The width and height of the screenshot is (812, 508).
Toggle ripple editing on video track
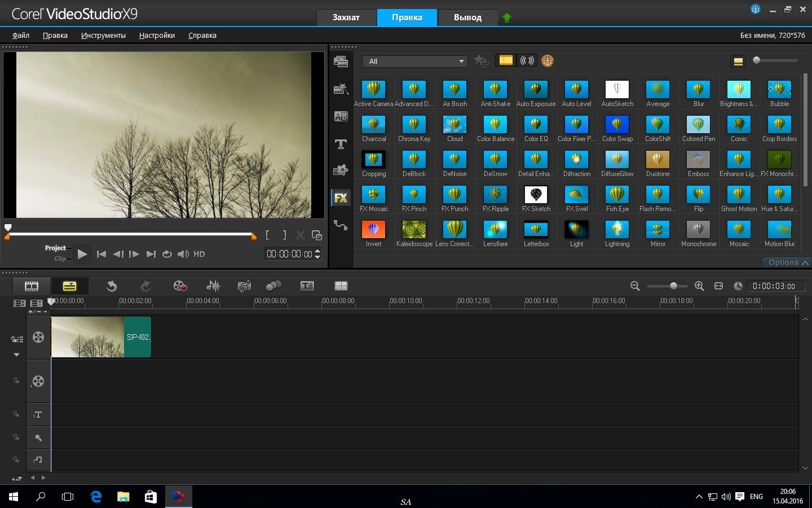pyautogui.click(x=17, y=339)
